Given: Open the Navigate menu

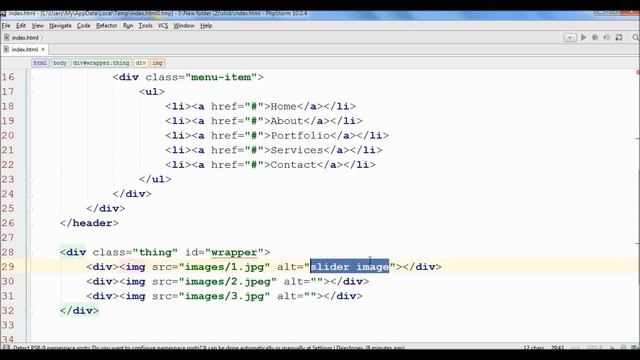Looking at the screenshot, I should (60, 26).
